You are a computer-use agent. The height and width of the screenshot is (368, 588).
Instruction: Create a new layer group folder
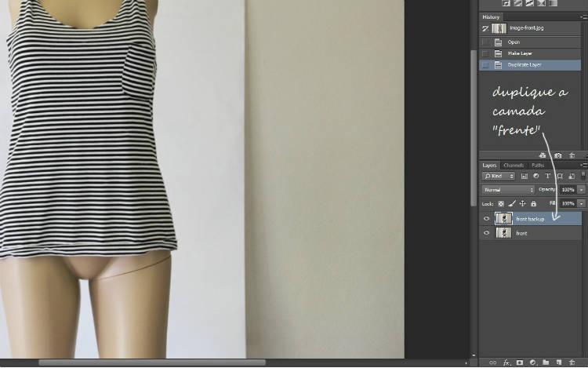tap(546, 363)
